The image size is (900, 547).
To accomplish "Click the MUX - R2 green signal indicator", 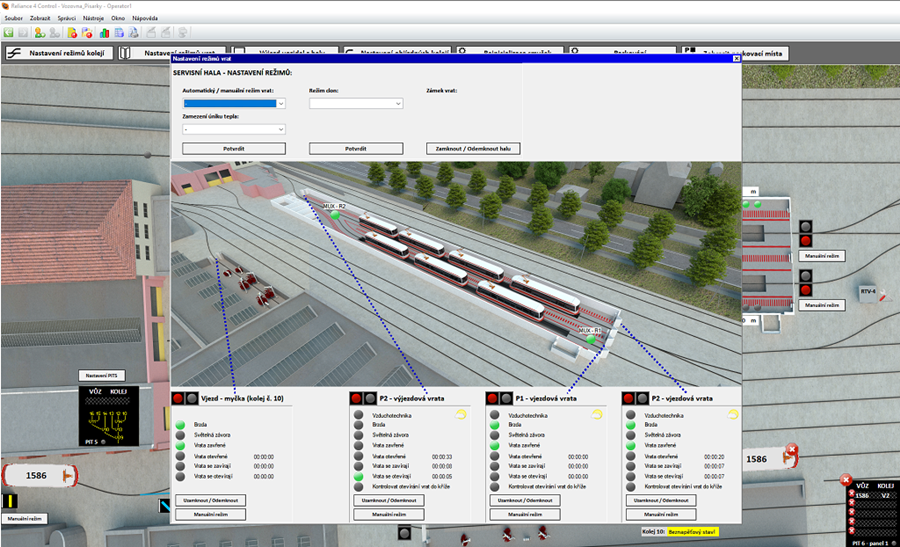I will pos(335,215).
